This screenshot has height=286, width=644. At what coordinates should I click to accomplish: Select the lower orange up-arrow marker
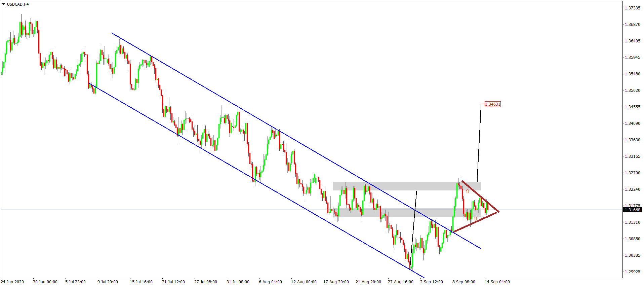pyautogui.click(x=475, y=219)
